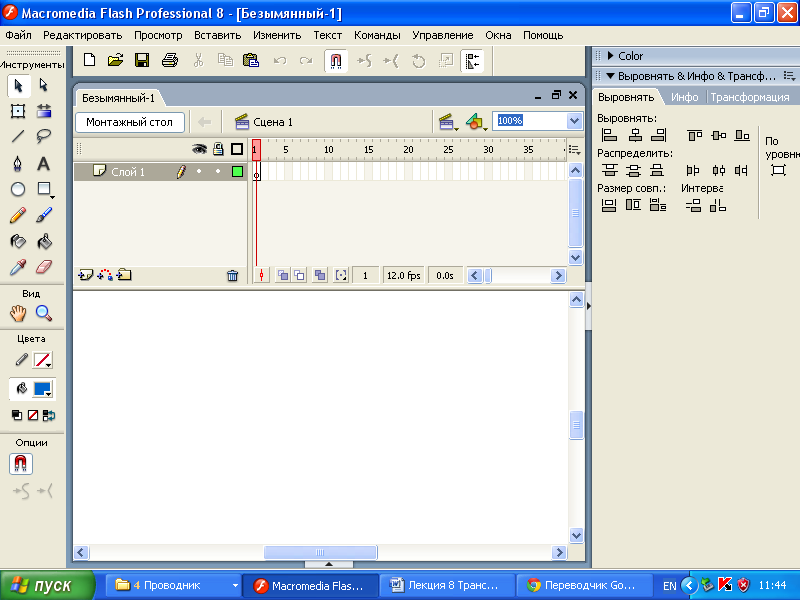
Task: Toggle Snap to Objects in main toolbar
Action: [336, 61]
